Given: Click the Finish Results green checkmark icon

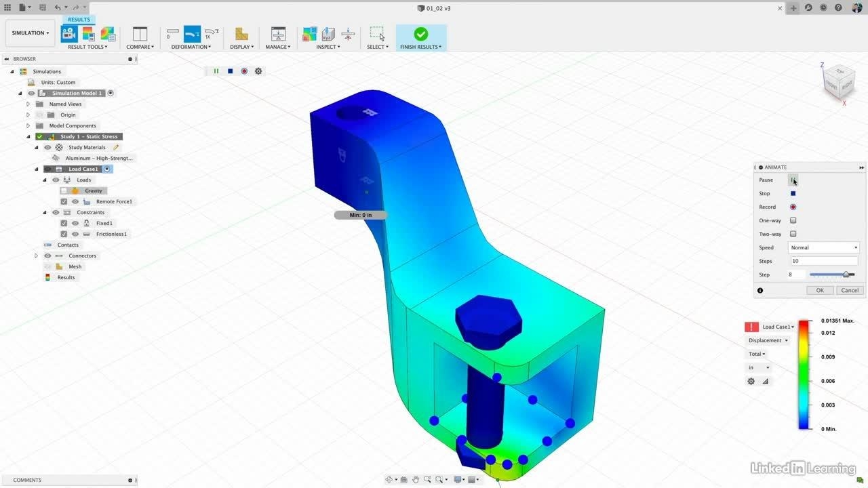Looking at the screenshot, I should click(x=420, y=34).
